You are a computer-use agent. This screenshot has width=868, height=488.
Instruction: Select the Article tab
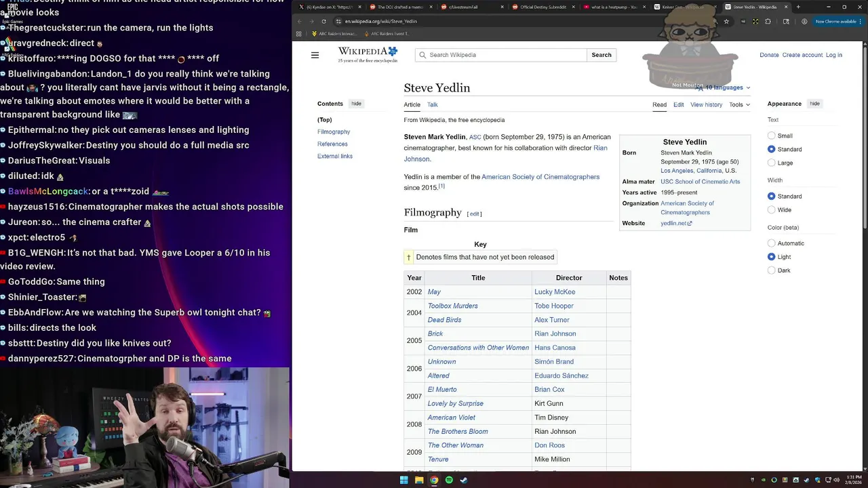coord(412,104)
